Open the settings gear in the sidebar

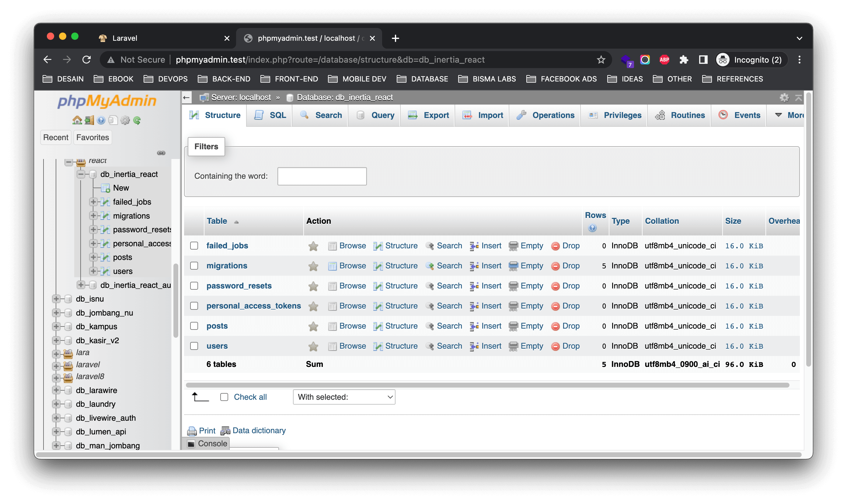click(125, 120)
